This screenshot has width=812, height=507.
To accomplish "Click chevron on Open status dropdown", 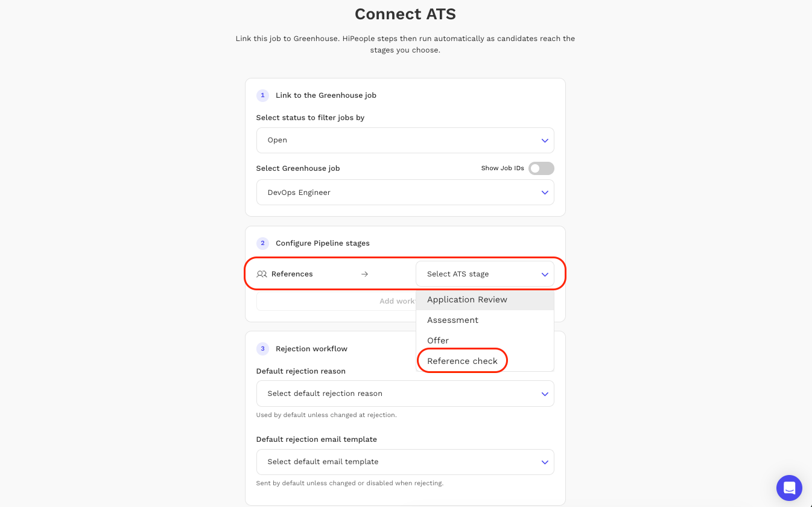I will coord(544,141).
